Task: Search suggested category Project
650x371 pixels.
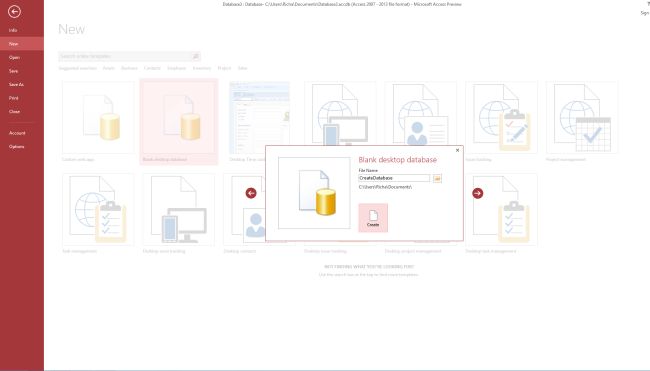Action: coord(224,68)
